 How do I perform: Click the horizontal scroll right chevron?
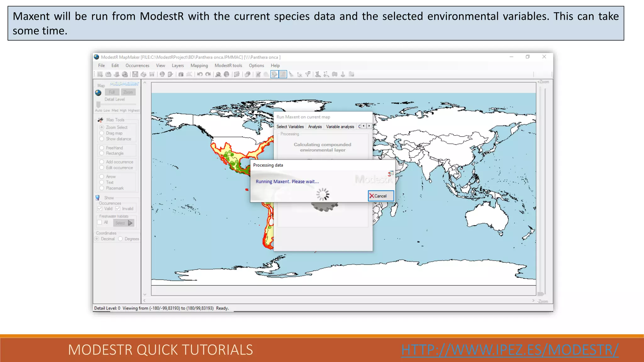coord(533,300)
